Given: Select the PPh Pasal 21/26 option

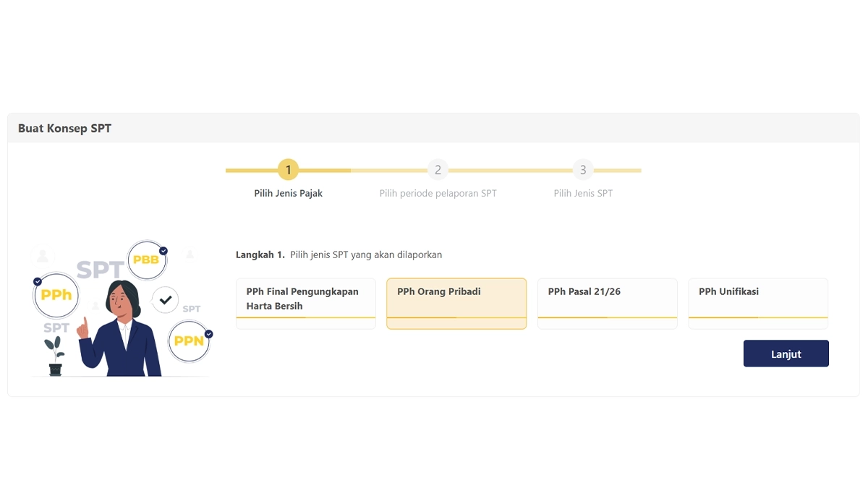Looking at the screenshot, I should [608, 304].
